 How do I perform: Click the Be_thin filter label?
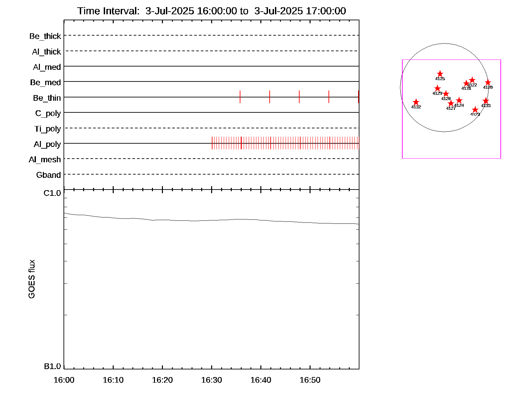pos(47,98)
